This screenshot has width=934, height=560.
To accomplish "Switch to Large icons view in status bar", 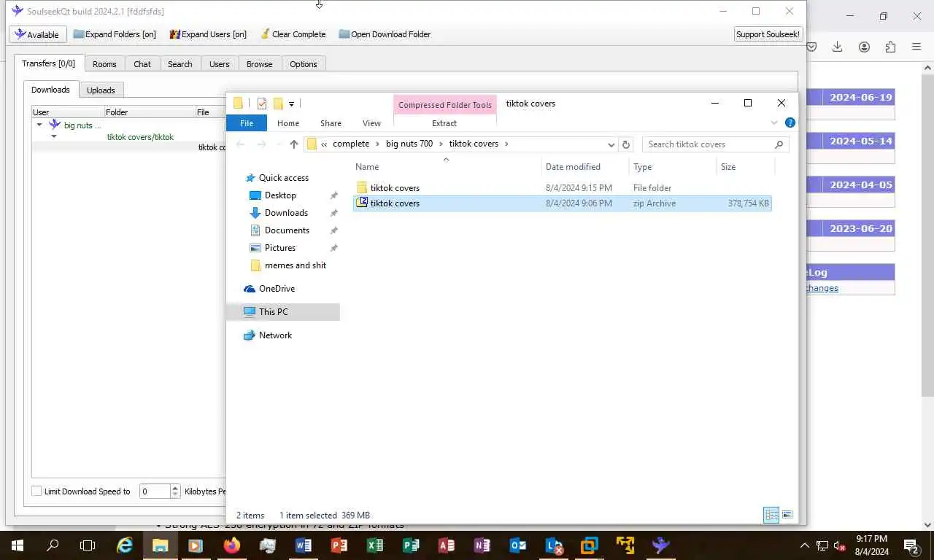I will coord(787,515).
